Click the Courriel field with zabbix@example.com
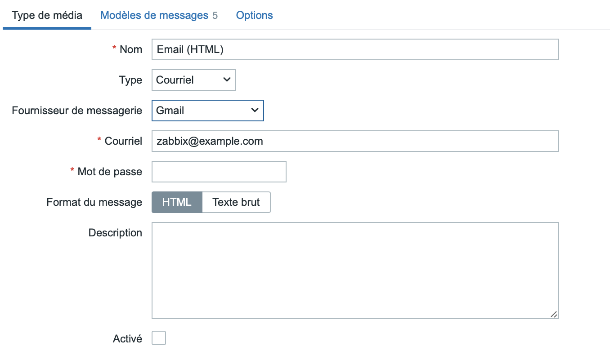The image size is (610, 364). click(355, 141)
